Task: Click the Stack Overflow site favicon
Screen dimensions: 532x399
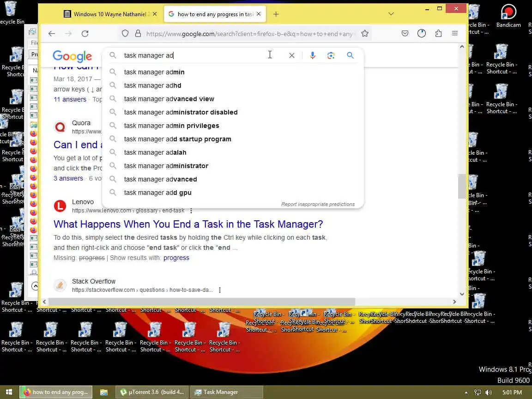Action: (x=60, y=285)
